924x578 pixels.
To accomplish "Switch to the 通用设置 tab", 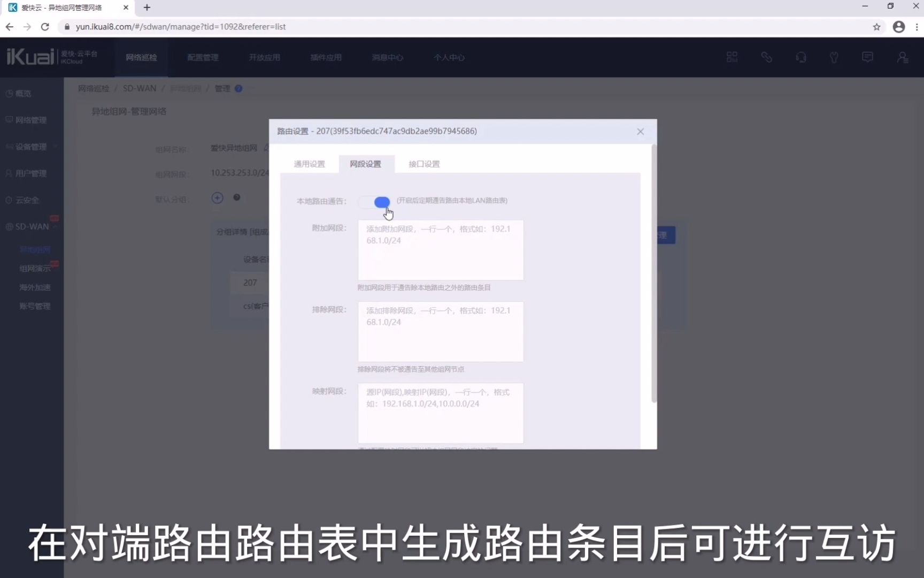I will click(309, 164).
